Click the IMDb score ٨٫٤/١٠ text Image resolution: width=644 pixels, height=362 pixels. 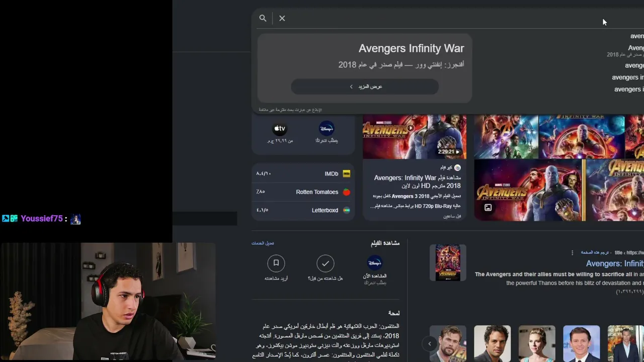click(x=264, y=173)
